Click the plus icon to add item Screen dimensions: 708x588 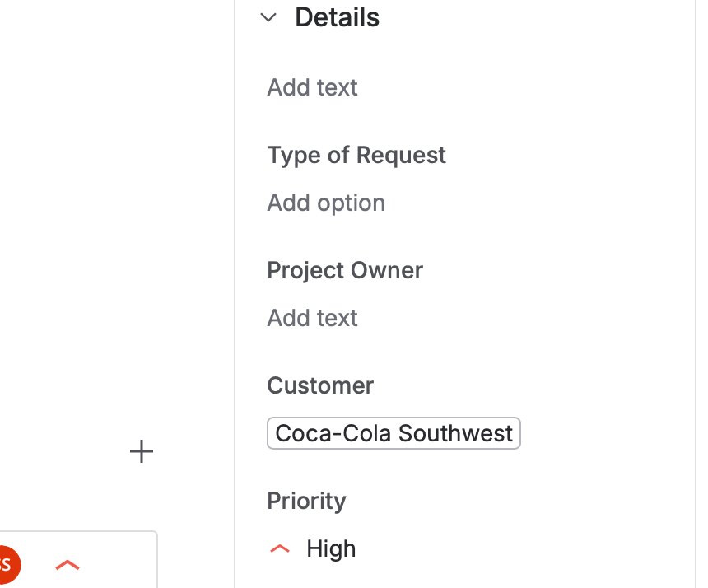pyautogui.click(x=142, y=451)
